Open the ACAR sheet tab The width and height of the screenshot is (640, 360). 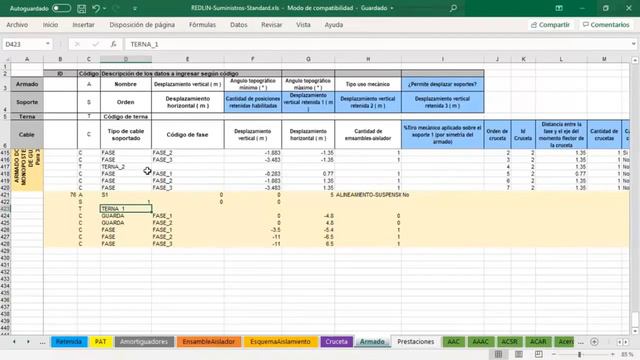538,342
